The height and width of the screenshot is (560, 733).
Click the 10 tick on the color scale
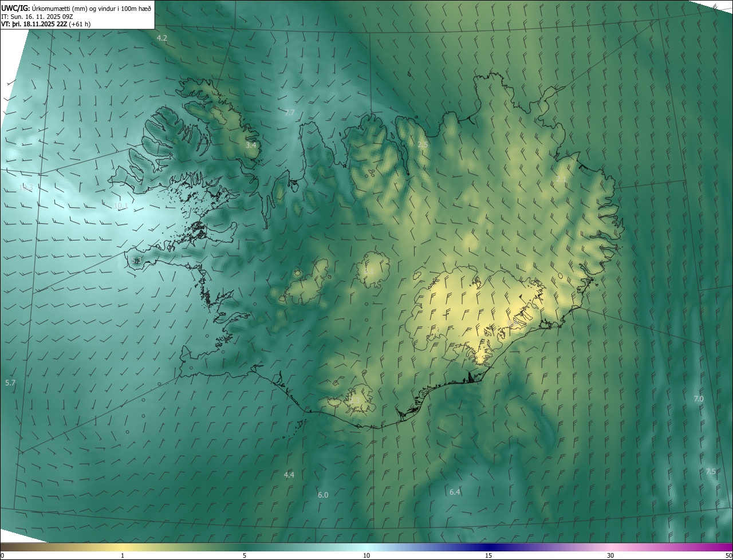pyautogui.click(x=366, y=555)
